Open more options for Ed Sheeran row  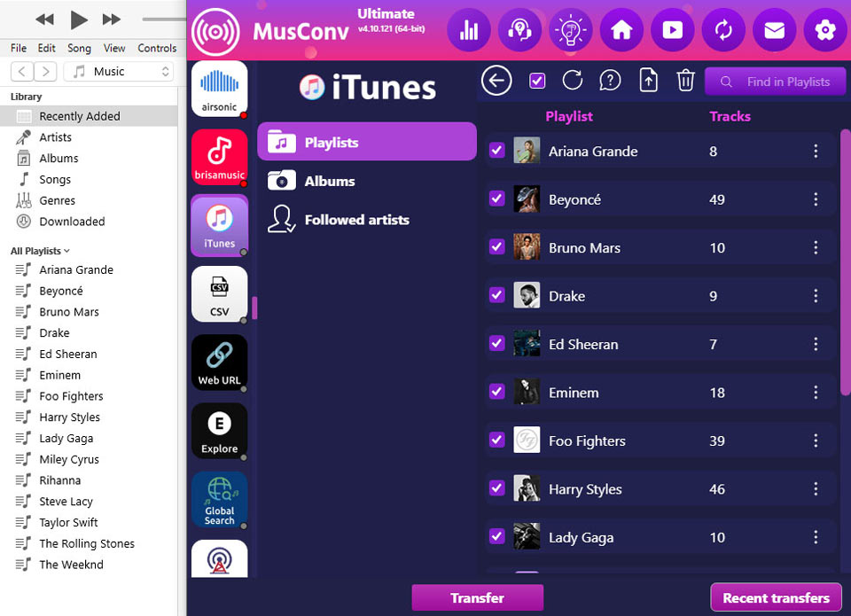pos(816,344)
